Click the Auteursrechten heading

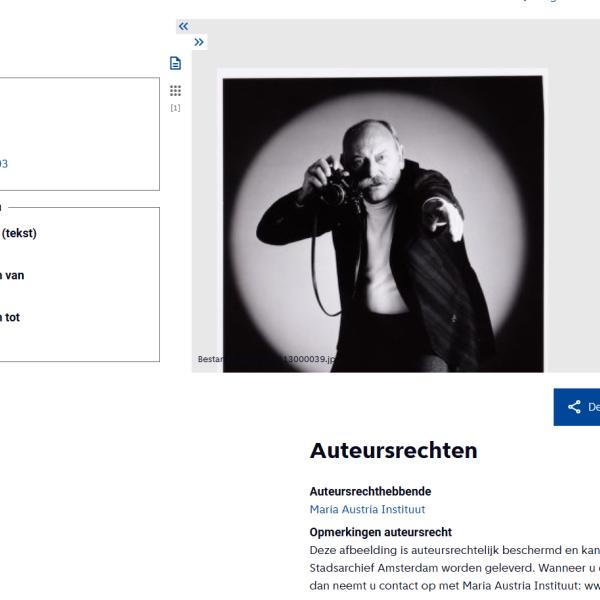393,451
